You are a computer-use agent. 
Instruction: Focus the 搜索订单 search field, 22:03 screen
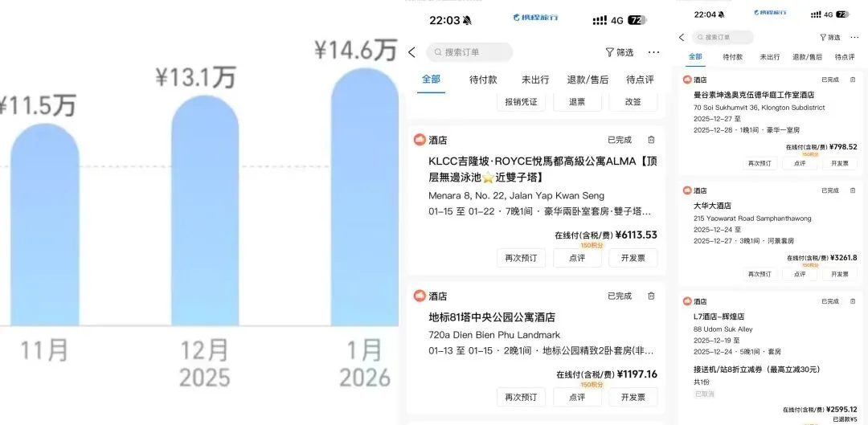pos(469,52)
